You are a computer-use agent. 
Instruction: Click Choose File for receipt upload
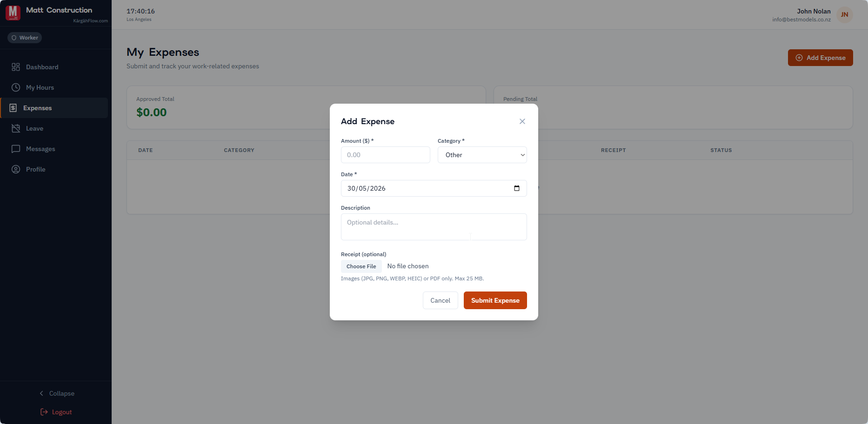coord(361,266)
